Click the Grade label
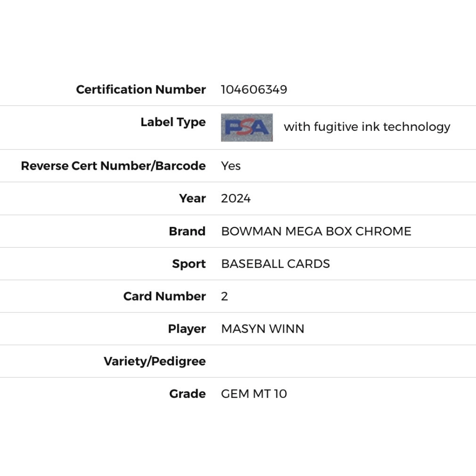The image size is (476, 476). [188, 394]
